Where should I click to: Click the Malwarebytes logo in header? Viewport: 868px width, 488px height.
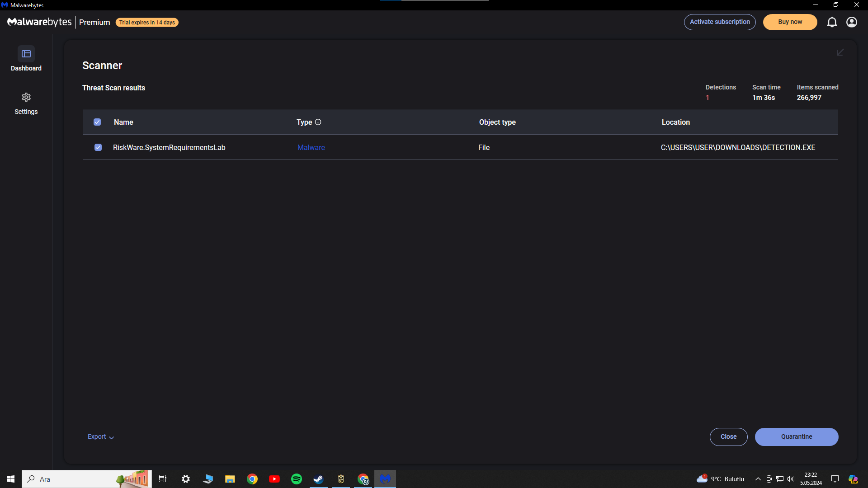click(x=40, y=22)
